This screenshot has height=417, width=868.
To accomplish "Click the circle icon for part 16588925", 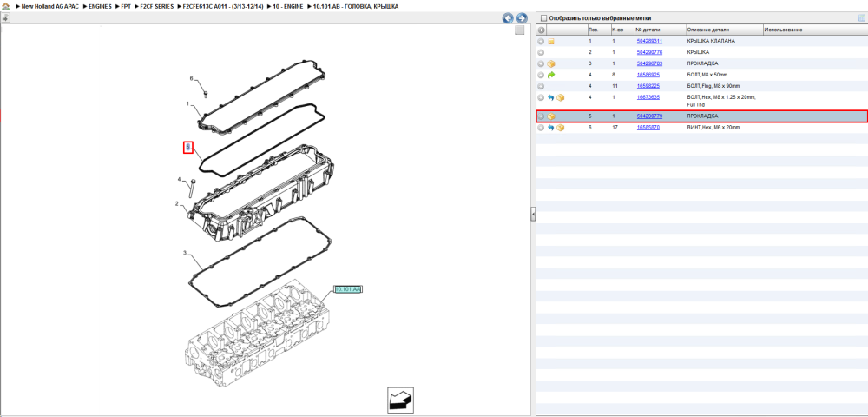I will (x=542, y=75).
